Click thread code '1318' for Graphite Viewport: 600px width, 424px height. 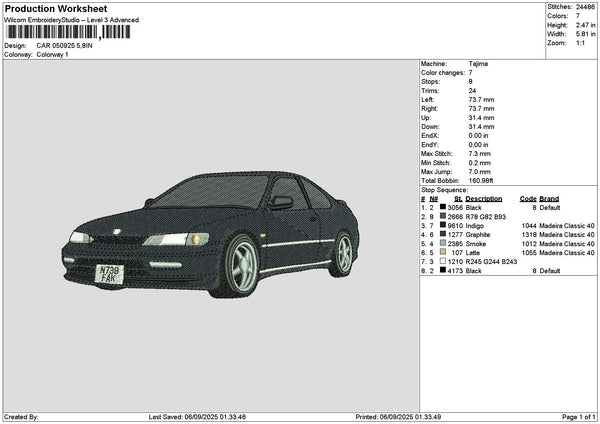529,235
